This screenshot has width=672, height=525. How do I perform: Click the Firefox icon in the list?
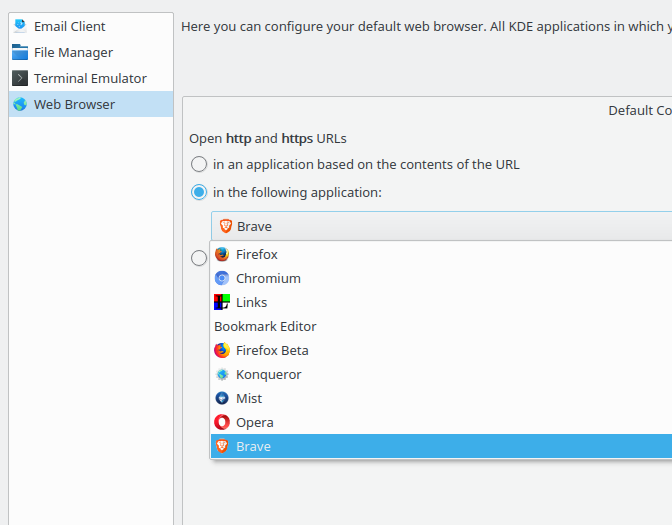point(222,254)
